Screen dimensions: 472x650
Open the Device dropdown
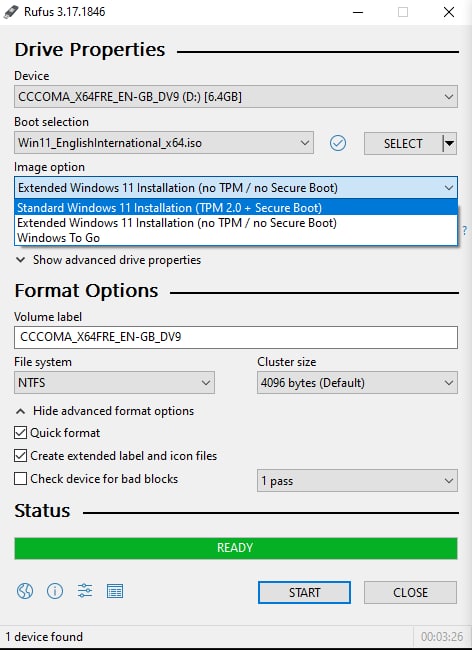tap(236, 97)
